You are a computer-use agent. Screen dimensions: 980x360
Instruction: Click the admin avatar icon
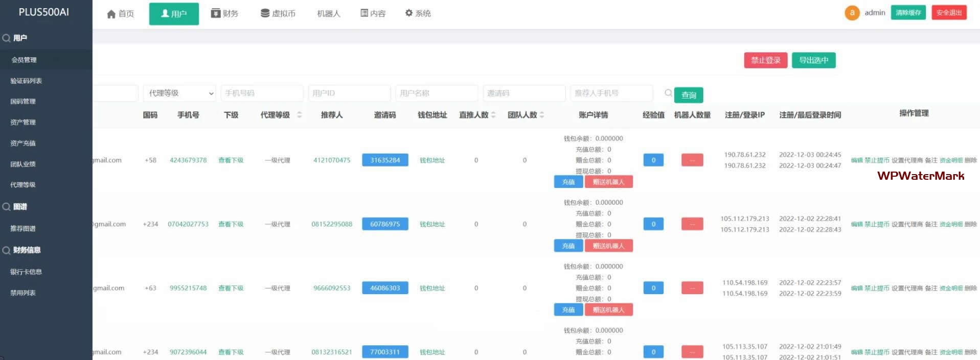852,13
